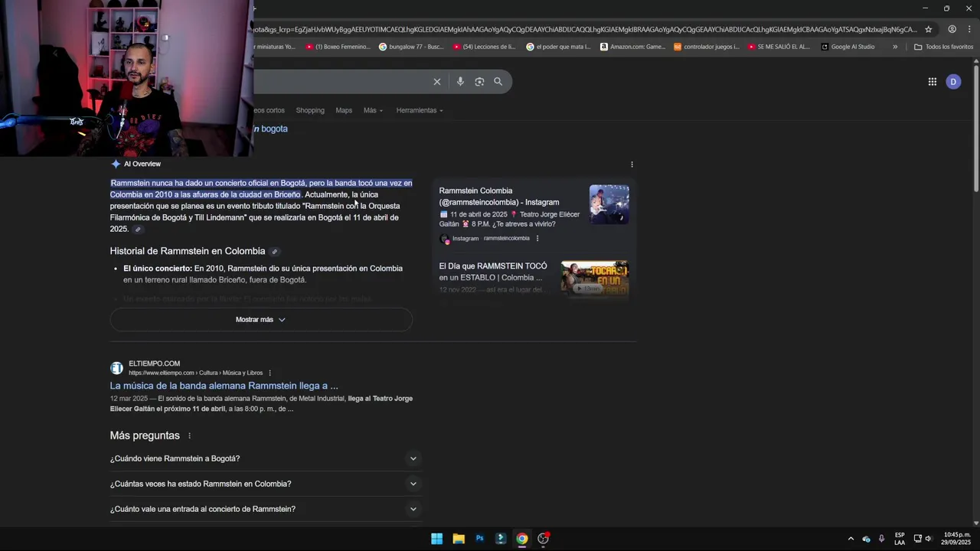Image resolution: width=980 pixels, height=551 pixels.
Task: Click the 'AI Overview' heading label
Action: pos(142,165)
